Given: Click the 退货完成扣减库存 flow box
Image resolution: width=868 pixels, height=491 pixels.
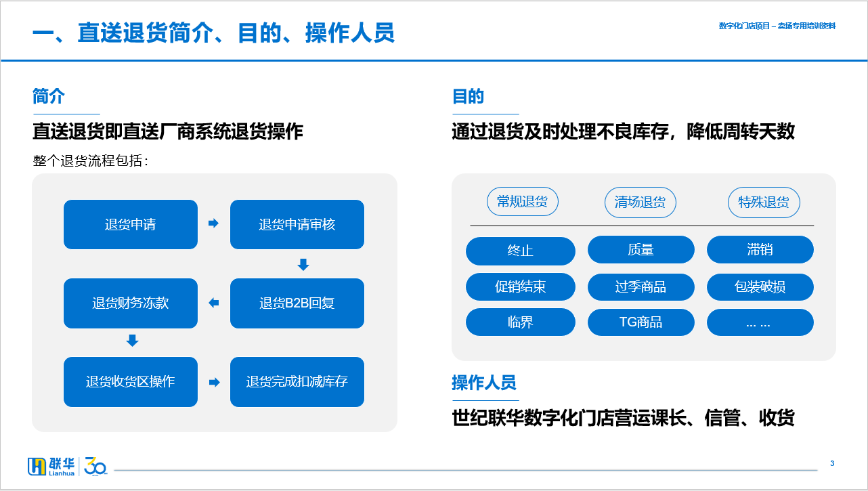Looking at the screenshot, I should [x=297, y=382].
